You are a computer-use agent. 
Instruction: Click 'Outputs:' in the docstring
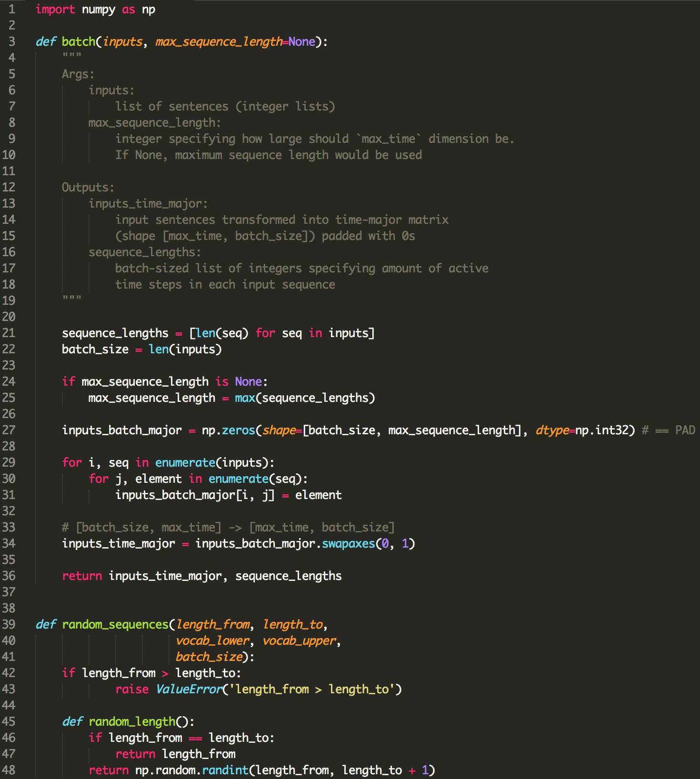point(88,187)
